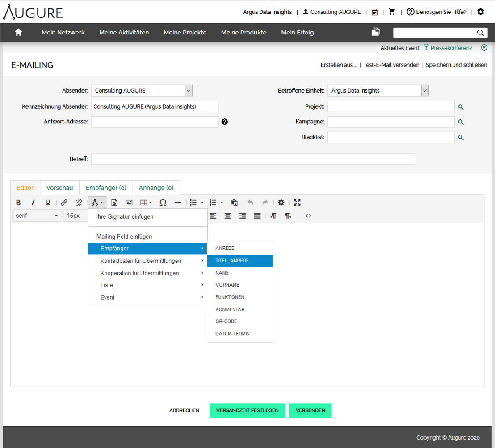This screenshot has height=448, width=495.
Task: Toggle underline formatting in editor toolbar
Action: (48, 203)
